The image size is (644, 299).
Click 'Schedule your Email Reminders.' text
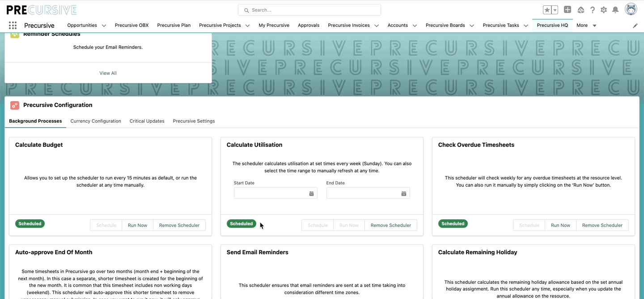click(108, 47)
